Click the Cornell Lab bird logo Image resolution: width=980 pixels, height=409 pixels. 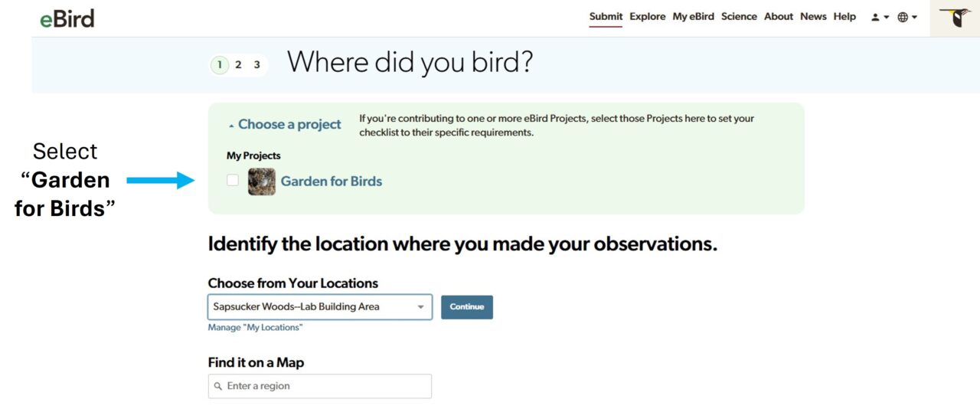click(x=955, y=18)
